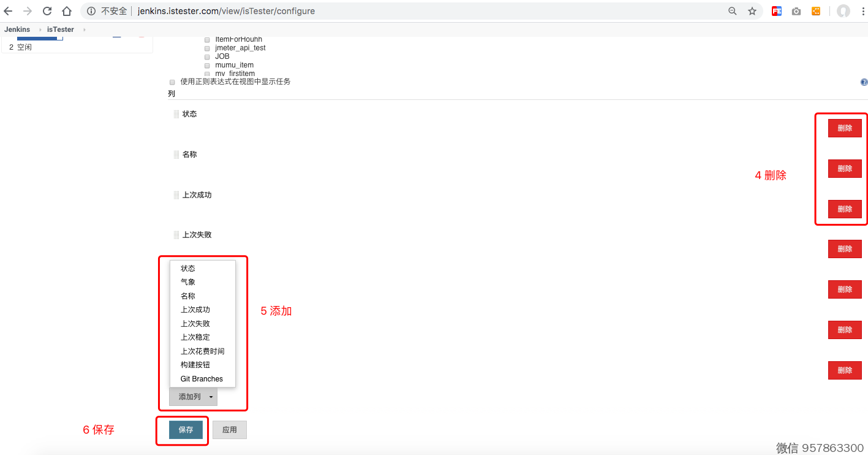Expand the arrow after Jenkins breadcrumb
The height and width of the screenshot is (455, 868).
pyautogui.click(x=40, y=29)
